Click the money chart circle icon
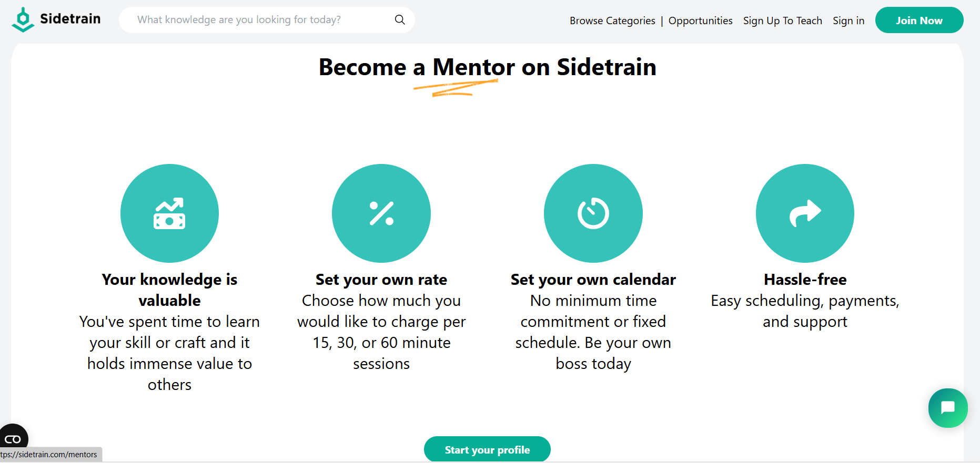This screenshot has width=980, height=463. pos(169,213)
